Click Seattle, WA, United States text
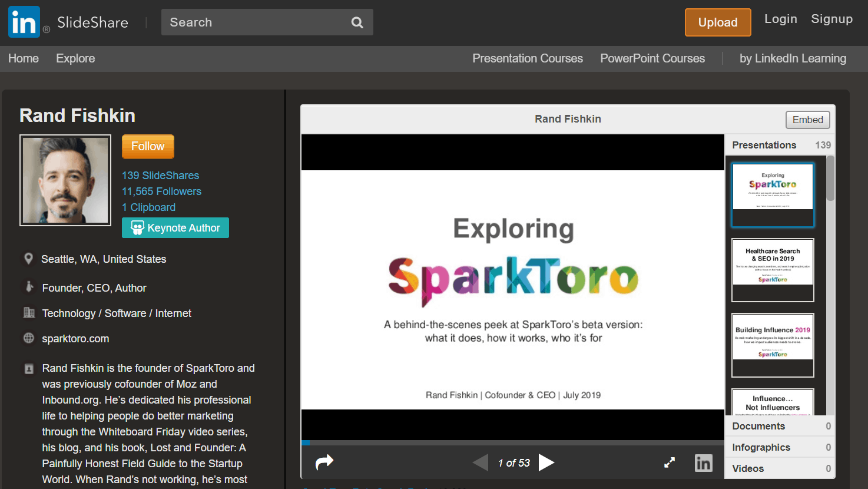This screenshot has height=489, width=868. click(x=104, y=259)
